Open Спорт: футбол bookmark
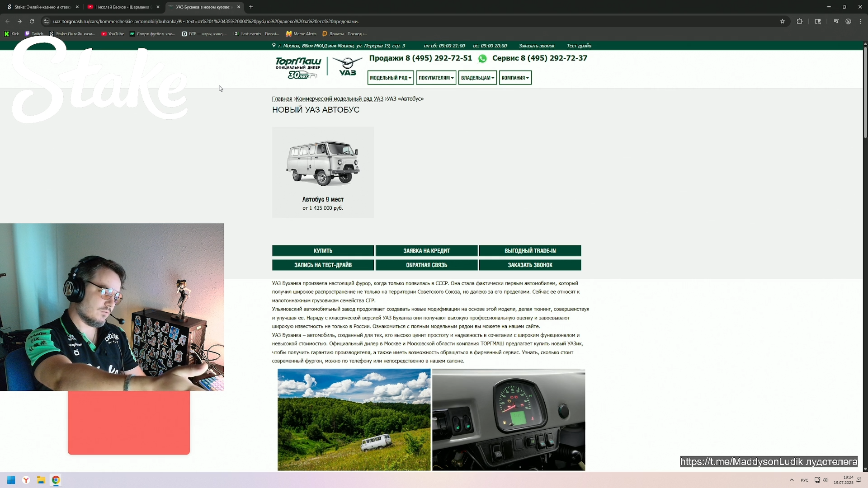The image size is (868, 488). click(x=152, y=34)
